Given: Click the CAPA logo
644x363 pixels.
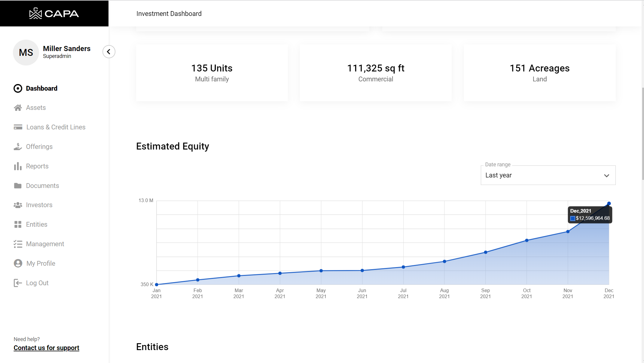Looking at the screenshot, I should pyautogui.click(x=54, y=14).
